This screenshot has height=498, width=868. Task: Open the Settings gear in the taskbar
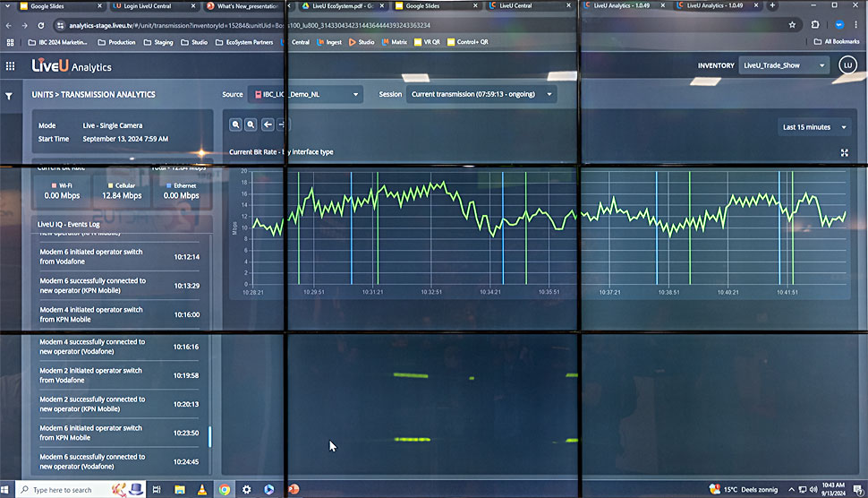click(x=246, y=490)
